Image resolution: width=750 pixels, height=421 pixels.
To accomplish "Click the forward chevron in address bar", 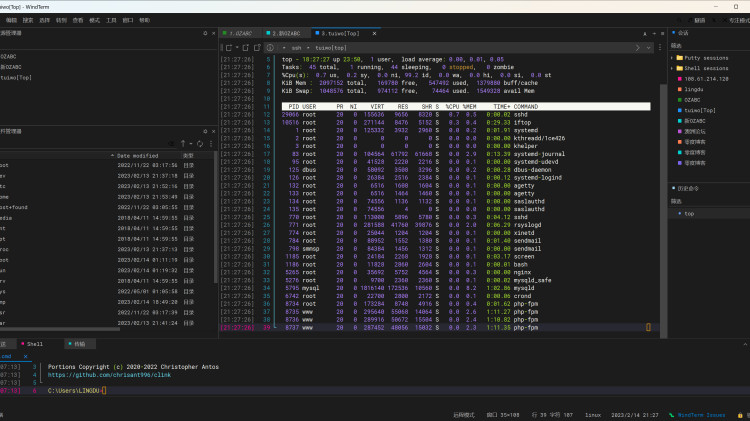I will pos(638,48).
